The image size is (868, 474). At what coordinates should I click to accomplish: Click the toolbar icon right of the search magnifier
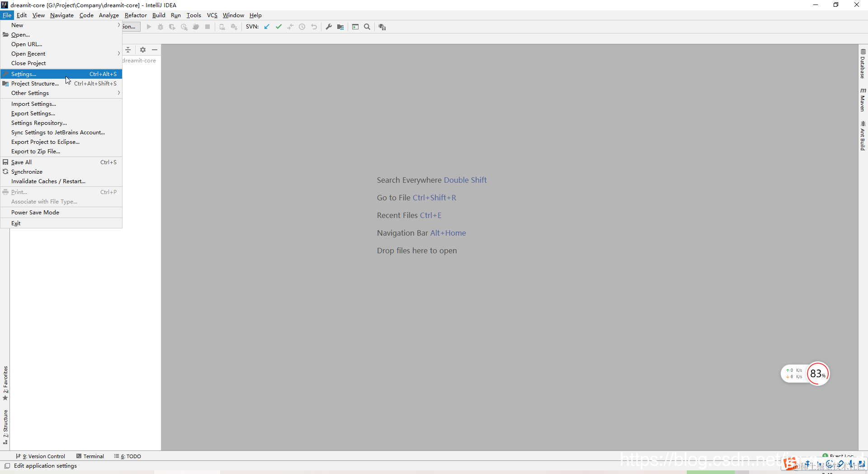tap(382, 27)
